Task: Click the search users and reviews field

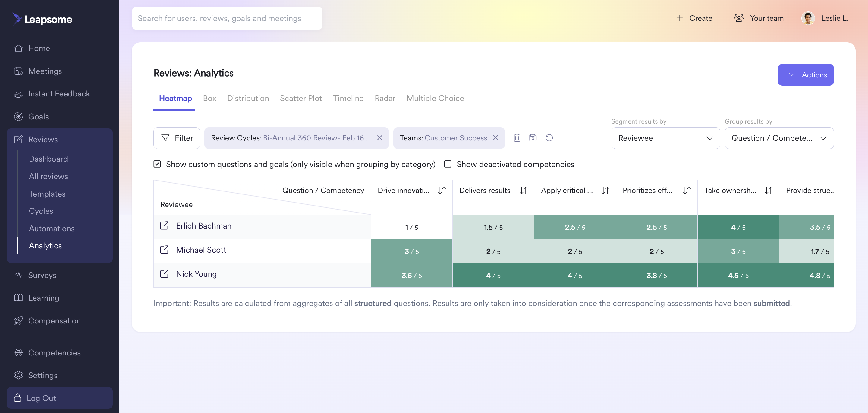Action: [227, 18]
